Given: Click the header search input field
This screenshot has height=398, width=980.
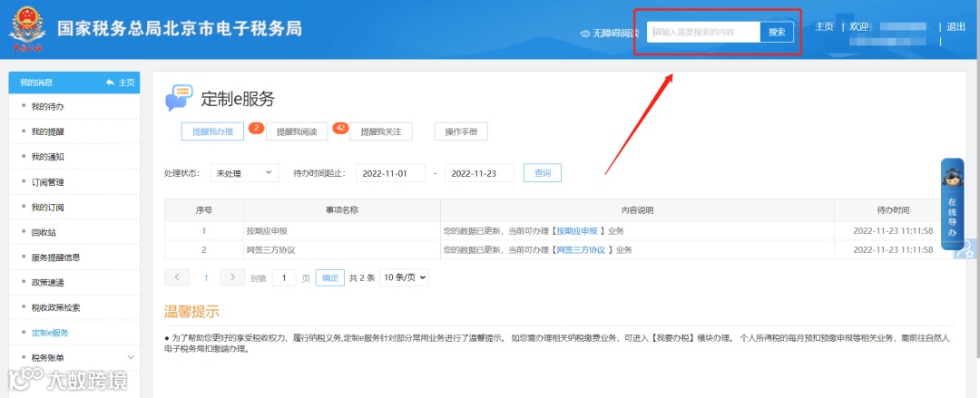Looking at the screenshot, I should point(704,33).
